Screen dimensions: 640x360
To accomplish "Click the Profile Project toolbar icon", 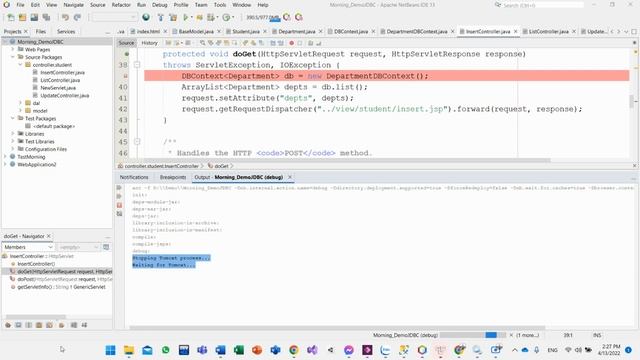I will 226,18.
